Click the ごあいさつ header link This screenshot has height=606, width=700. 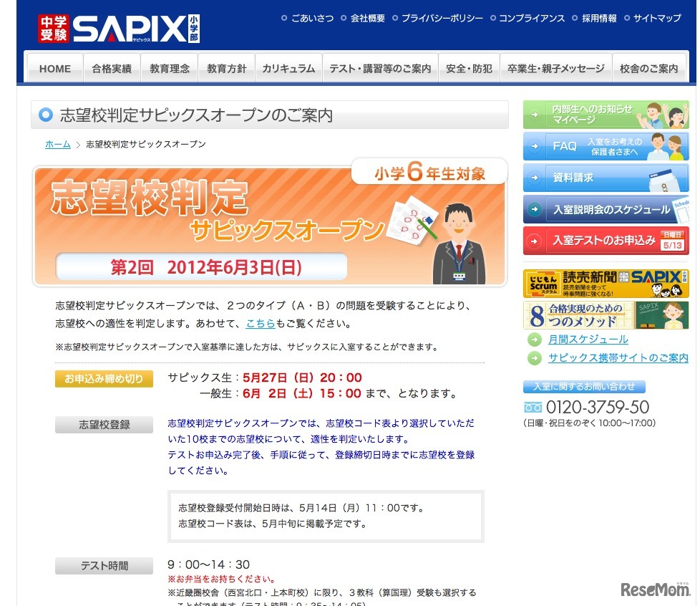point(312,19)
